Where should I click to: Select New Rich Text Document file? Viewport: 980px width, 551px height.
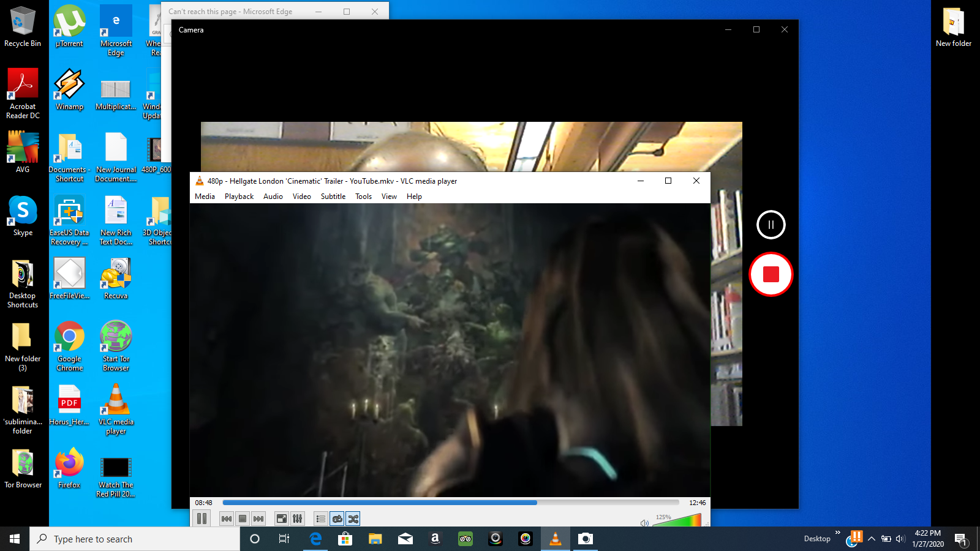pos(116,220)
